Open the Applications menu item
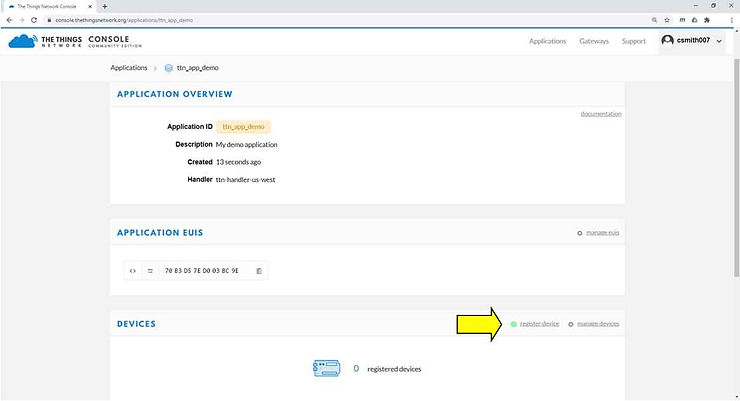This screenshot has height=401, width=740. (x=547, y=41)
